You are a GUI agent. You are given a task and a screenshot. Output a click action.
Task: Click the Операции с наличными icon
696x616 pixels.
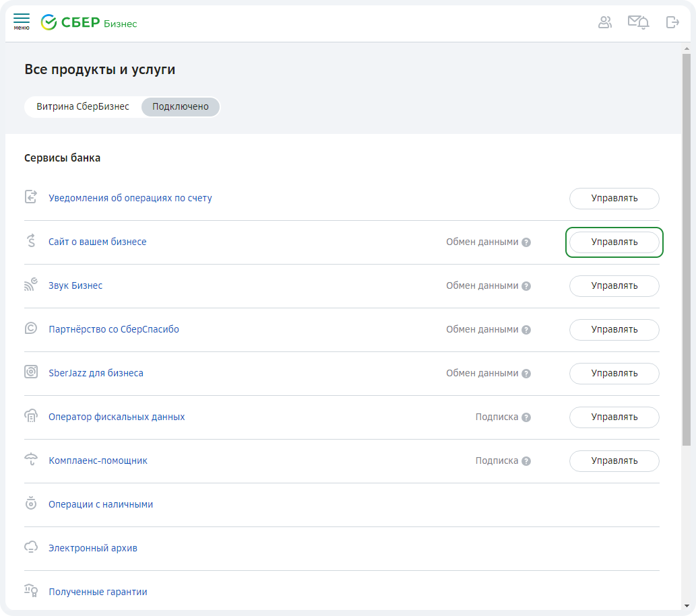pyautogui.click(x=30, y=504)
